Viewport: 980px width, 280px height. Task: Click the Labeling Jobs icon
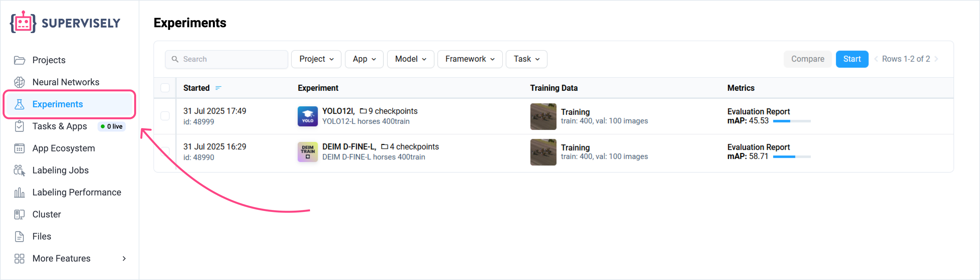click(x=19, y=170)
